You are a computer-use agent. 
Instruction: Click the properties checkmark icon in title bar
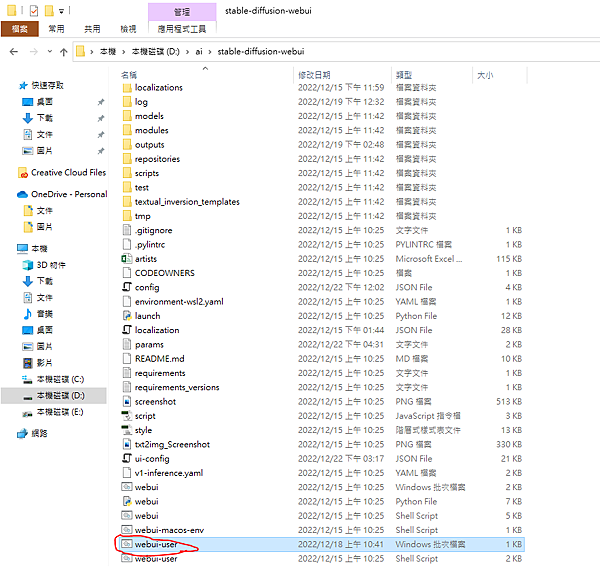pos(34,11)
